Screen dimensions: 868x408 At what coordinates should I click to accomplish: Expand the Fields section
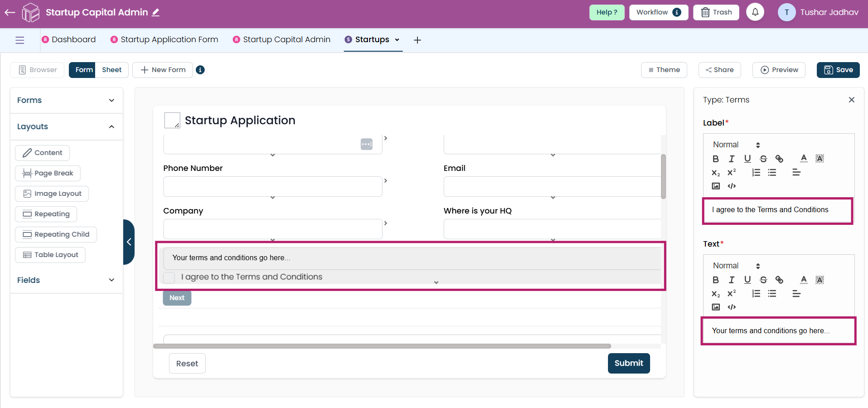67,280
